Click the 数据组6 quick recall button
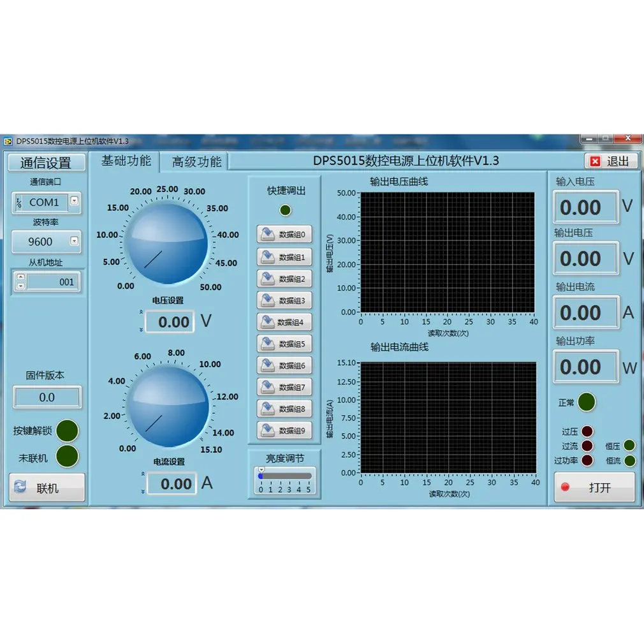This screenshot has height=644, width=644. pyautogui.click(x=284, y=365)
